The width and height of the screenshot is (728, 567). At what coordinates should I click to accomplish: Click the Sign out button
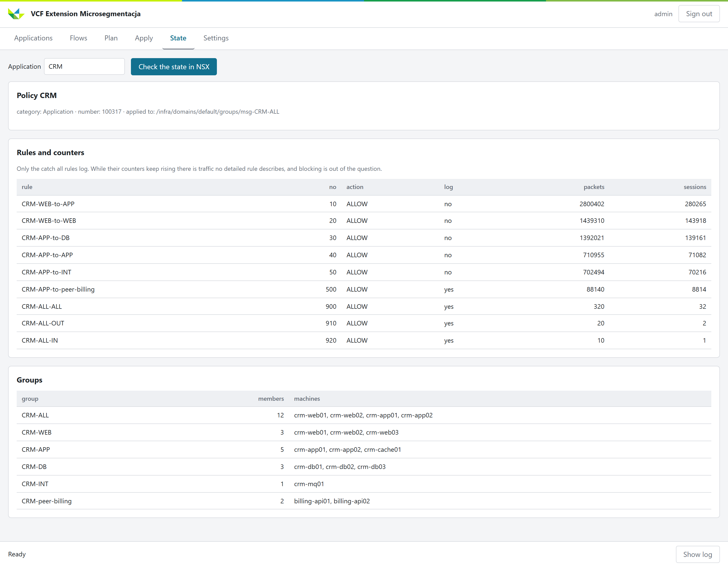coord(699,14)
